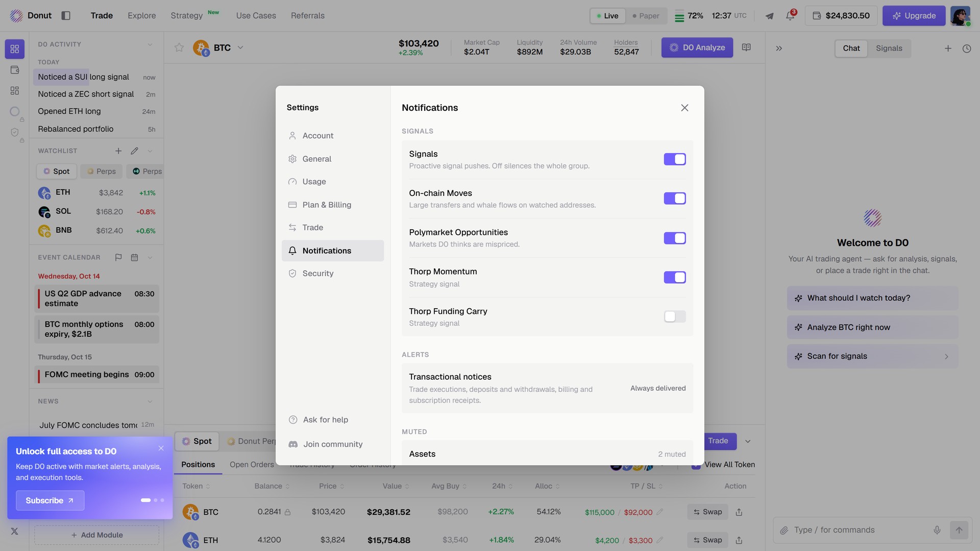The image size is (980, 551).
Task: Collapse the Watchlist section chevron
Action: click(150, 151)
